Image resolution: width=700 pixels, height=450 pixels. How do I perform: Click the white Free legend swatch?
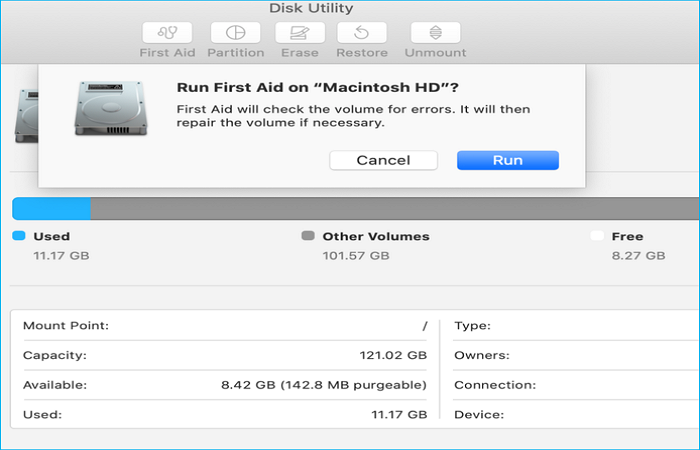click(597, 237)
